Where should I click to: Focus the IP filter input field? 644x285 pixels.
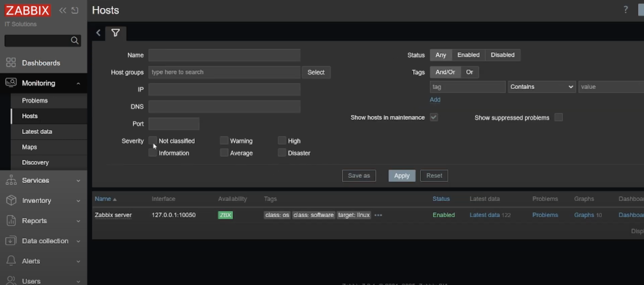[225, 89]
